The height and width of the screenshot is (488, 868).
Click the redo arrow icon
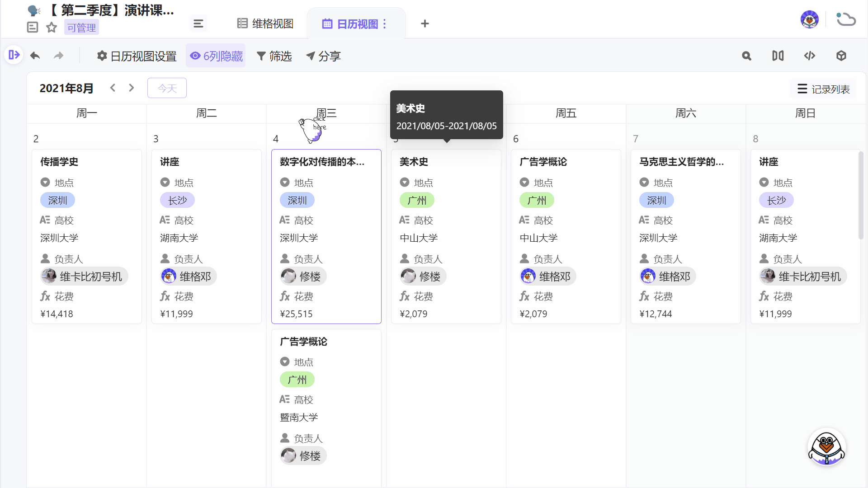pyautogui.click(x=58, y=56)
